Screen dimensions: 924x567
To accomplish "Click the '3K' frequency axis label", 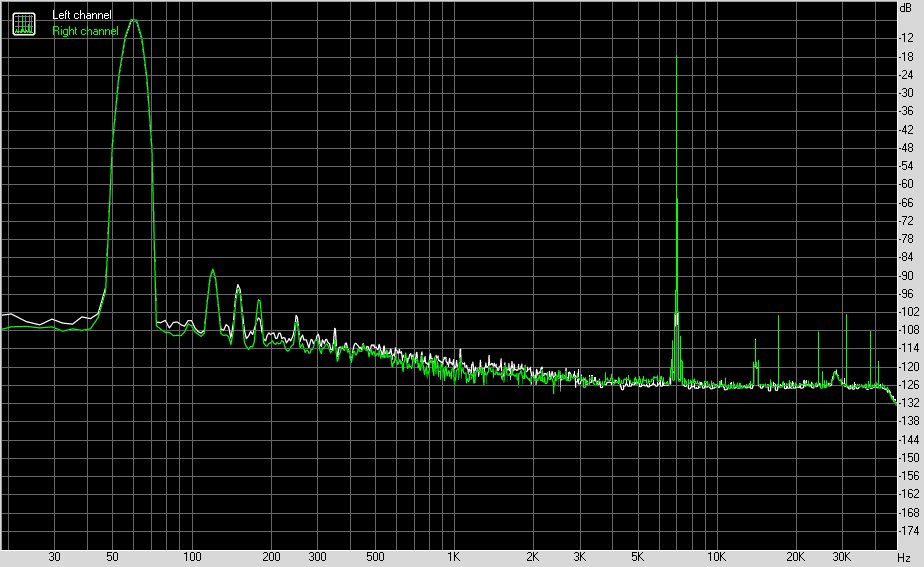I will [579, 557].
